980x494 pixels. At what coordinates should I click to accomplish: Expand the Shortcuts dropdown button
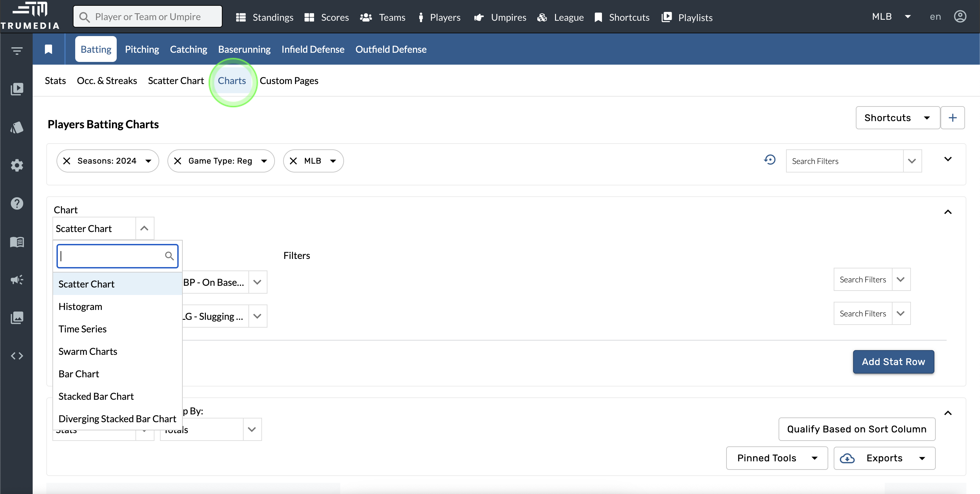coord(897,118)
